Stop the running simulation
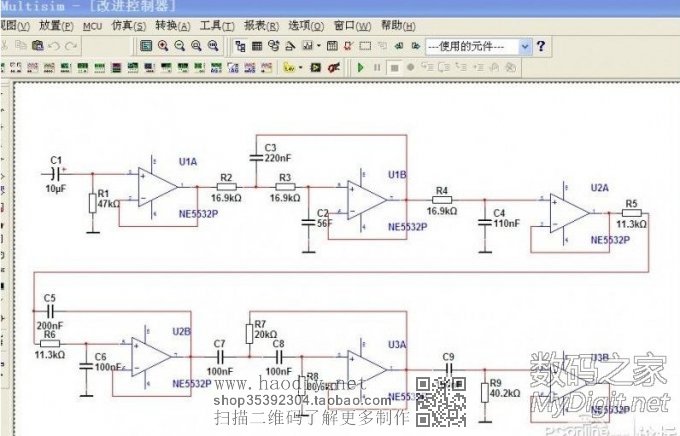Image resolution: width=680 pixels, height=436 pixels. tap(395, 67)
